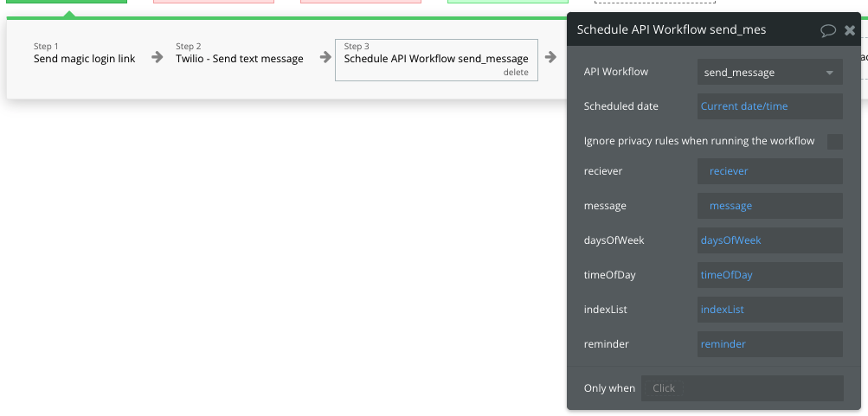Viewport: 868px width, 416px height.
Task: Toggle Ignore privacy rules checkbox
Action: pyautogui.click(x=835, y=141)
